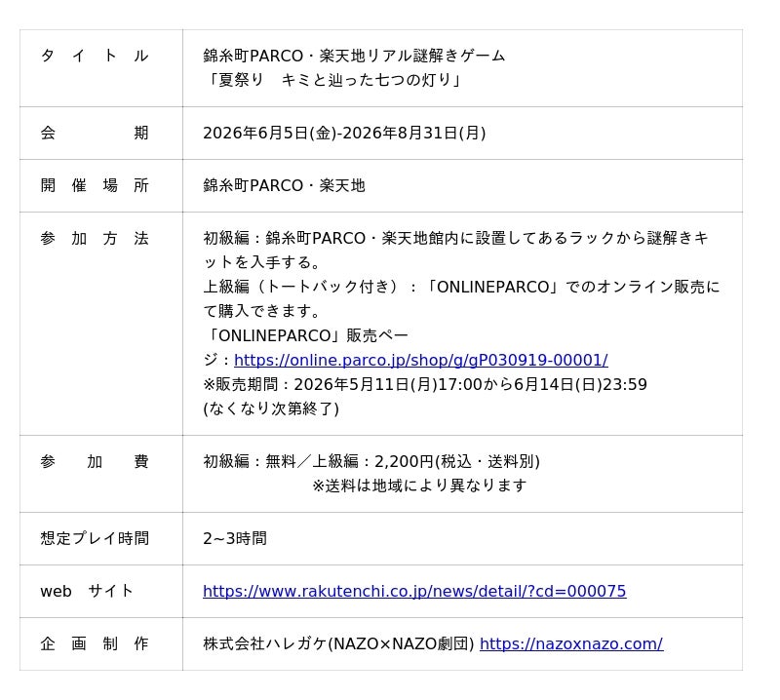780x700 pixels.
Task: Click the fee text 初級編:無料/上級編:2,200円
Action: click(371, 461)
